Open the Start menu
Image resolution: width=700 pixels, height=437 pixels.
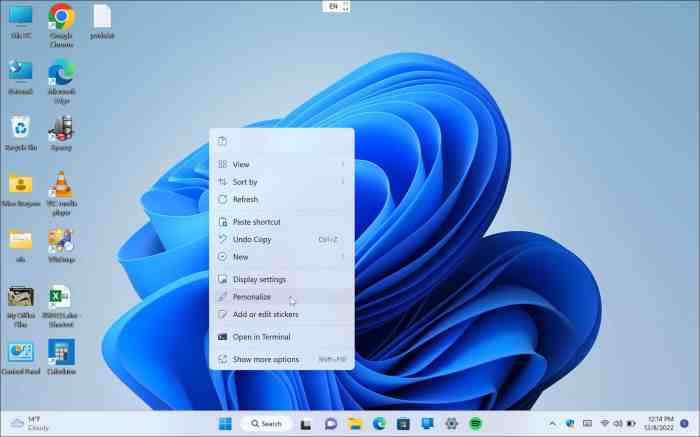(x=225, y=423)
